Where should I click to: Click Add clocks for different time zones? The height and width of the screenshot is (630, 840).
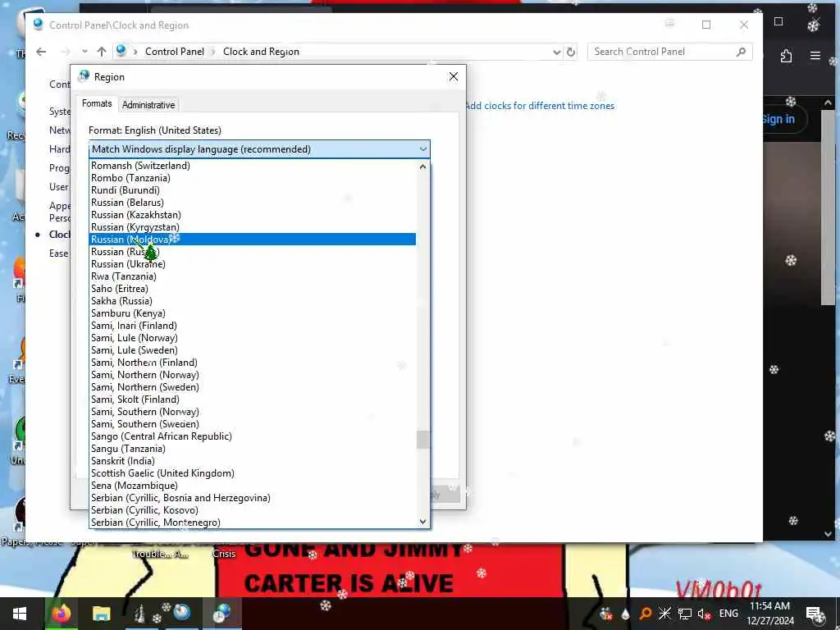540,106
